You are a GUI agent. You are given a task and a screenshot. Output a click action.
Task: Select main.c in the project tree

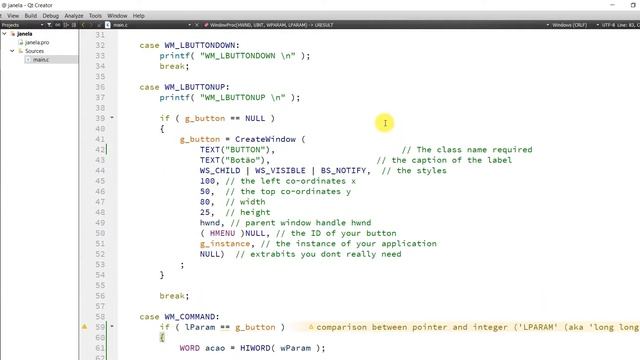(41, 60)
